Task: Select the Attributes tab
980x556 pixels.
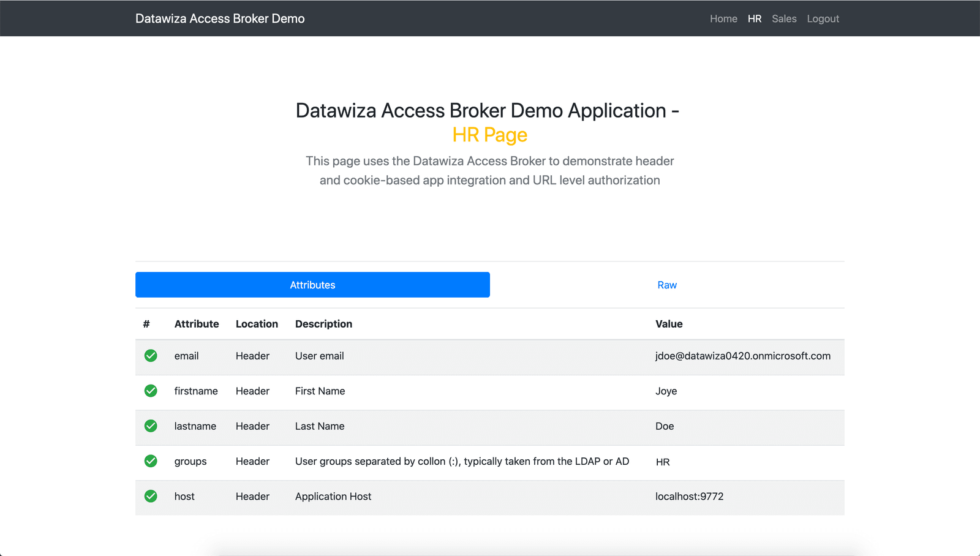Action: click(312, 285)
